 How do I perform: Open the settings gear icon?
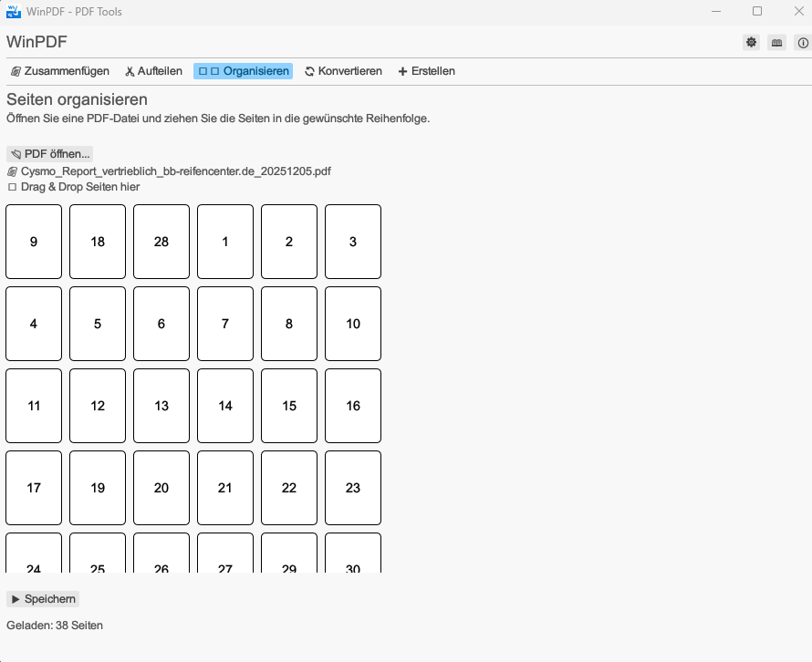point(751,43)
